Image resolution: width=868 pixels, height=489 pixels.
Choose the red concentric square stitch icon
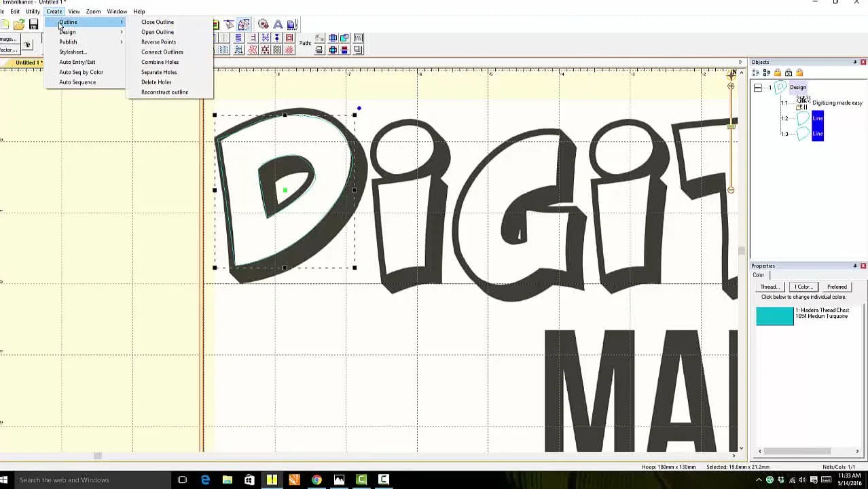[289, 37]
